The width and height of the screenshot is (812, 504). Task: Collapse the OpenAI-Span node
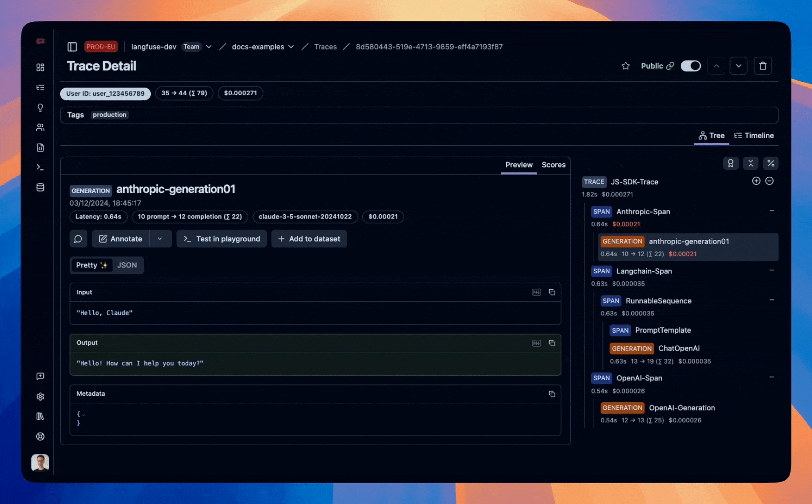pos(772,377)
